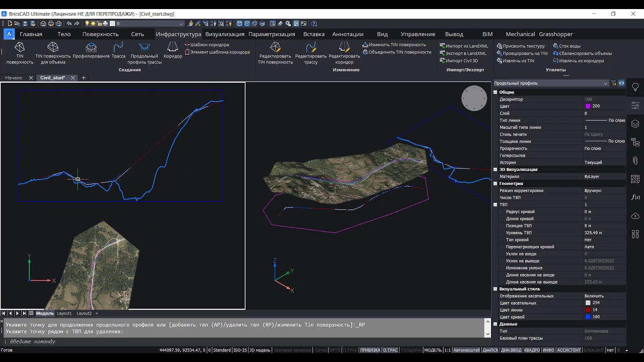Screen dimensions: 644x362
Task: Click Импорт Civil 3D
Action: click(x=459, y=61)
